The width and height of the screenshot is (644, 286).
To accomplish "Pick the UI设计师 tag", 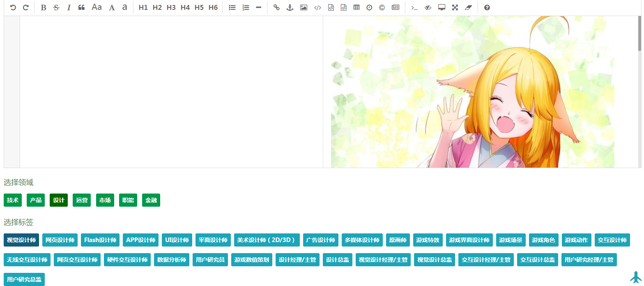I will 177,240.
